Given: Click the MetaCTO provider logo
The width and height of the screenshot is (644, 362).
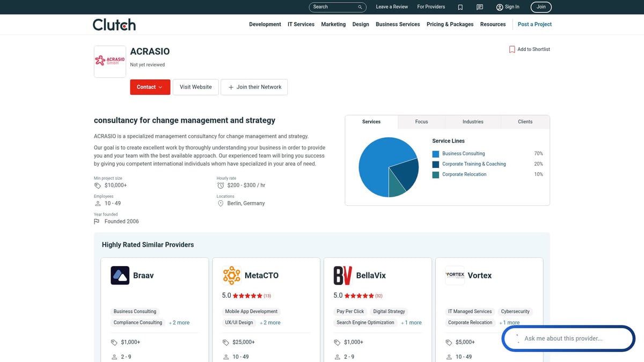Looking at the screenshot, I should point(231,275).
